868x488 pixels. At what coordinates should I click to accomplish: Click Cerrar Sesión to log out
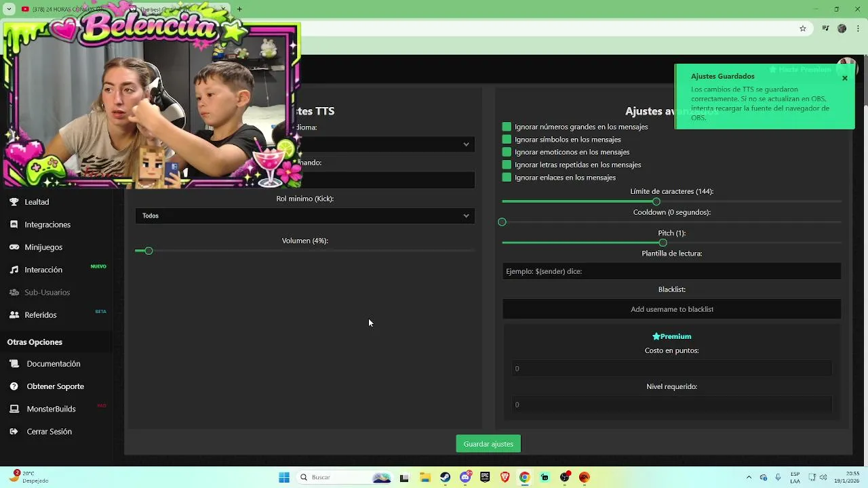coord(50,432)
